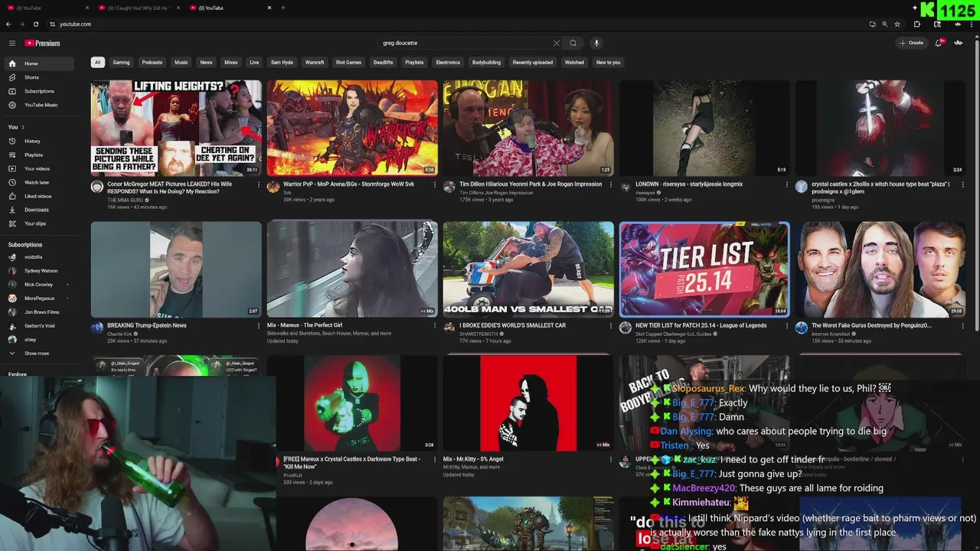Select the Podcasts filter chip

(152, 62)
